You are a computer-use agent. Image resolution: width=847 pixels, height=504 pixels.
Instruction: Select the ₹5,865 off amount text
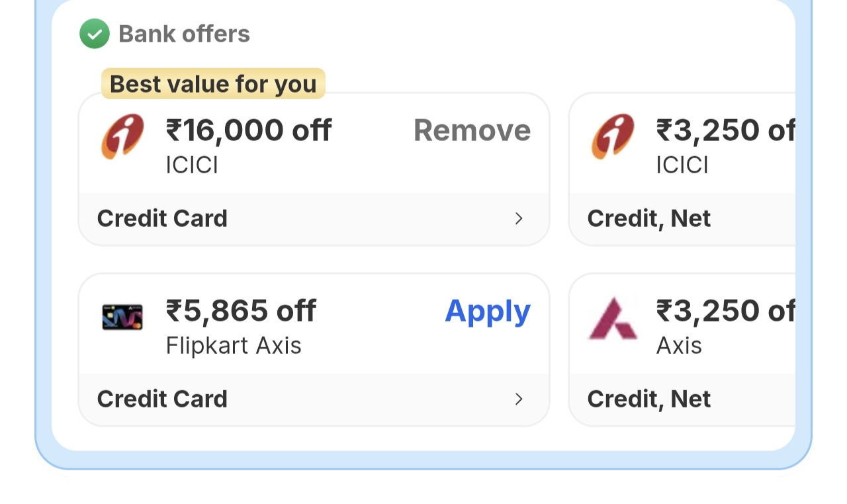coord(241,311)
